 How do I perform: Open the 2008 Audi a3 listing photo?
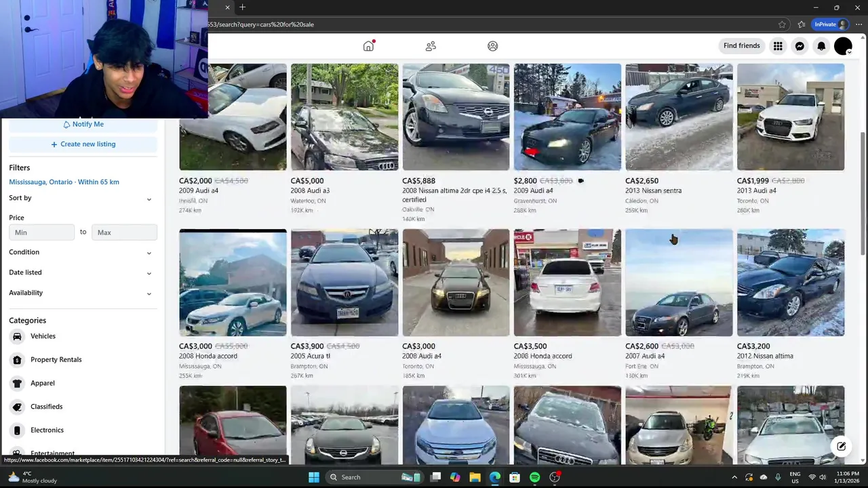point(344,117)
